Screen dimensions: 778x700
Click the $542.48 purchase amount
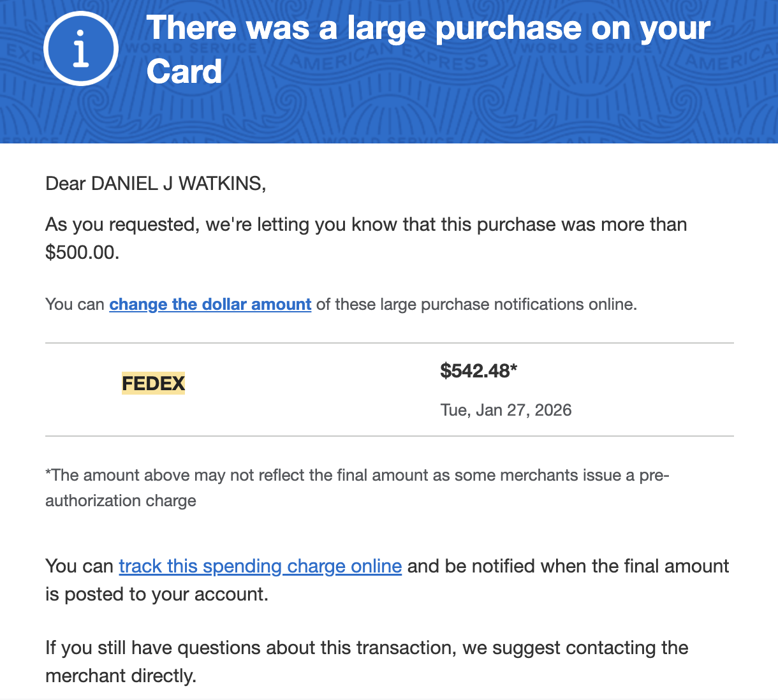pyautogui.click(x=475, y=370)
